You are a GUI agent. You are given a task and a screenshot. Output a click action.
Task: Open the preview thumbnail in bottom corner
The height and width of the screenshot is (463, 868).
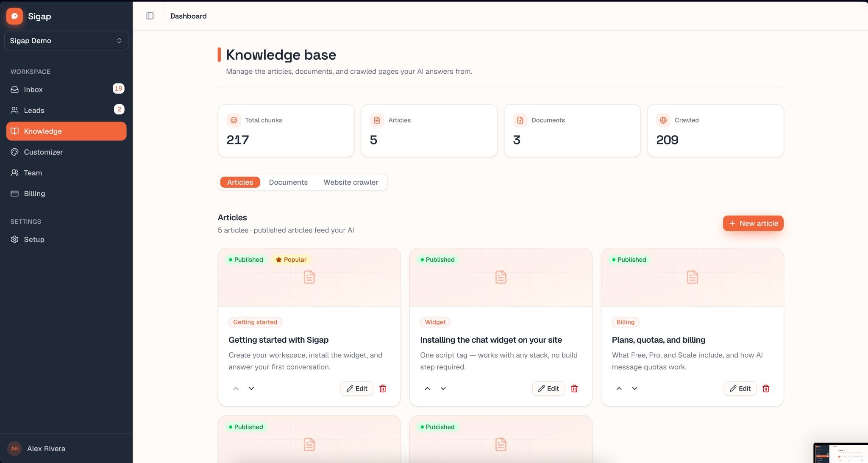[x=840, y=453]
